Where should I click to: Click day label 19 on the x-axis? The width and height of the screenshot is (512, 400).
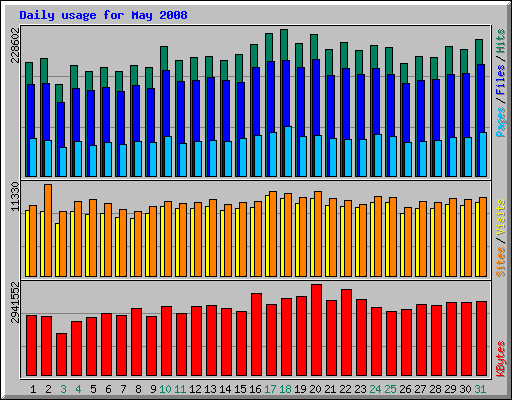[x=300, y=389]
